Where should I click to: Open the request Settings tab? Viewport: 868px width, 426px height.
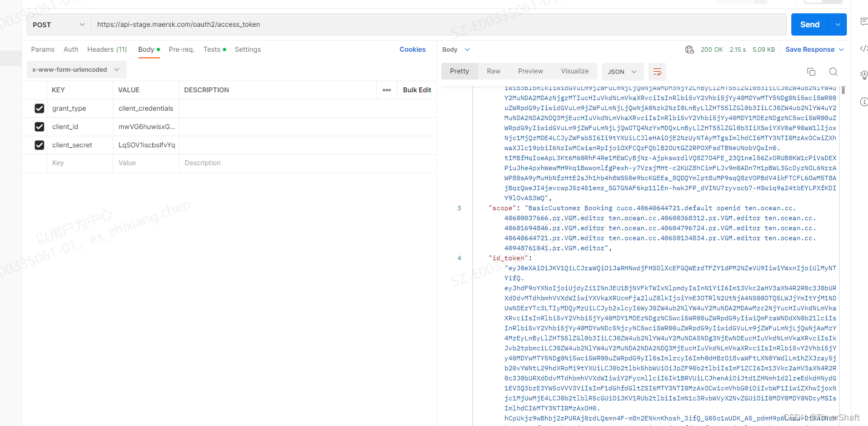(248, 49)
